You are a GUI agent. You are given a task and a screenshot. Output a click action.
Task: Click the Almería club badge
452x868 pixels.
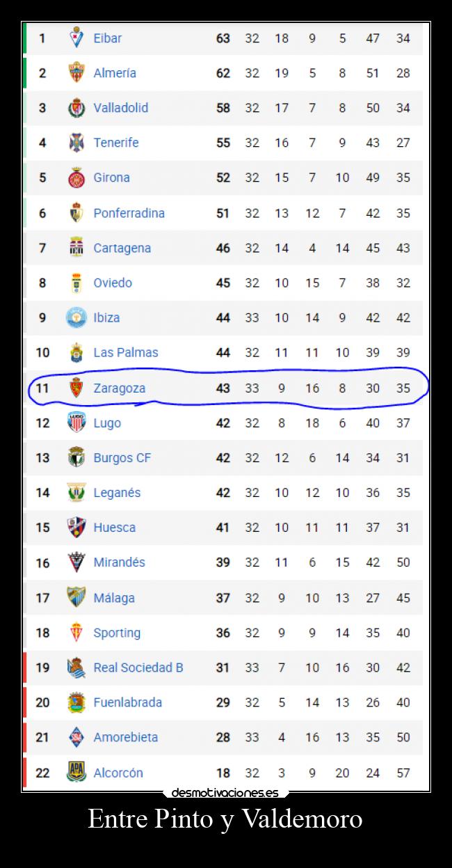click(x=76, y=72)
